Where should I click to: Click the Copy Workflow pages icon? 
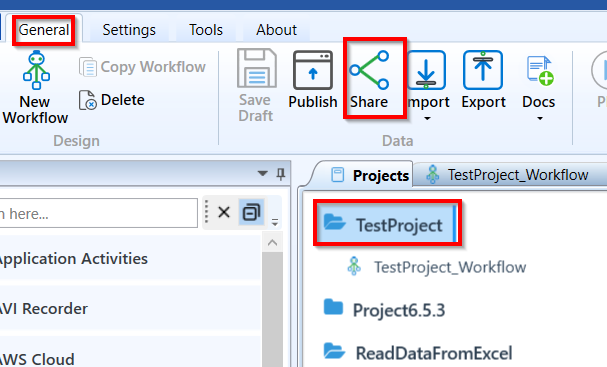pos(88,67)
